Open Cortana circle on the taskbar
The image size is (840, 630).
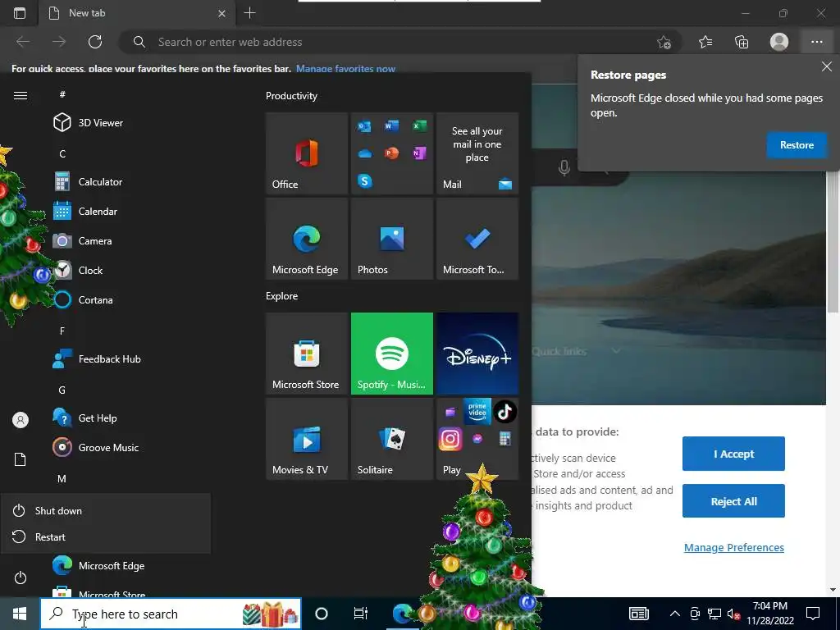coord(322,614)
